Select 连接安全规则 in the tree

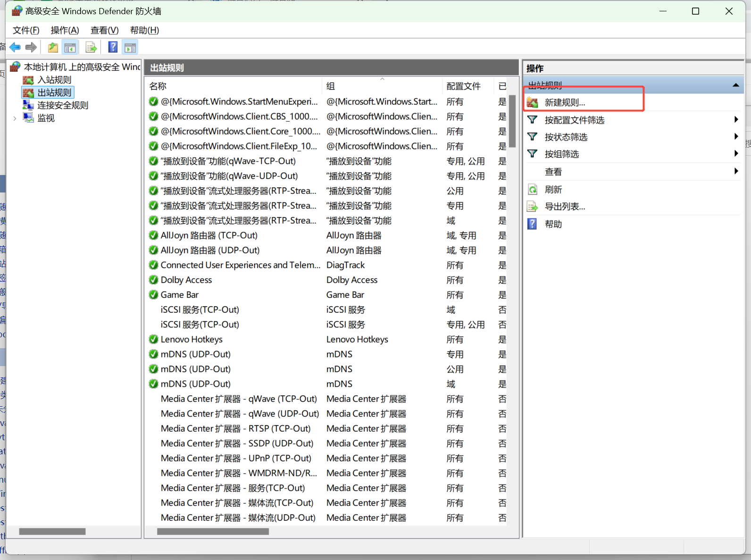63,105
